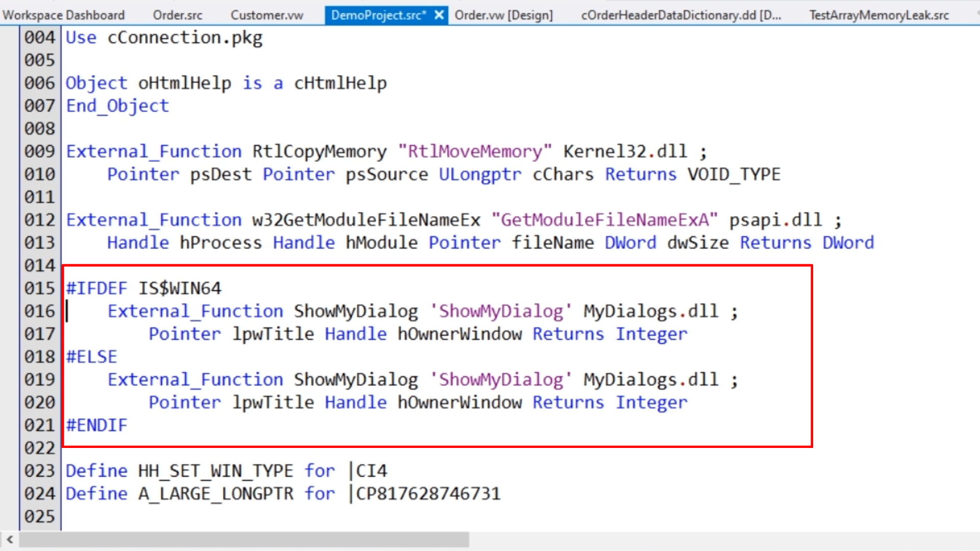Switch to cOrderHeaderDataDictionary.dd tab
Viewport: 980px width, 551px height.
(681, 15)
